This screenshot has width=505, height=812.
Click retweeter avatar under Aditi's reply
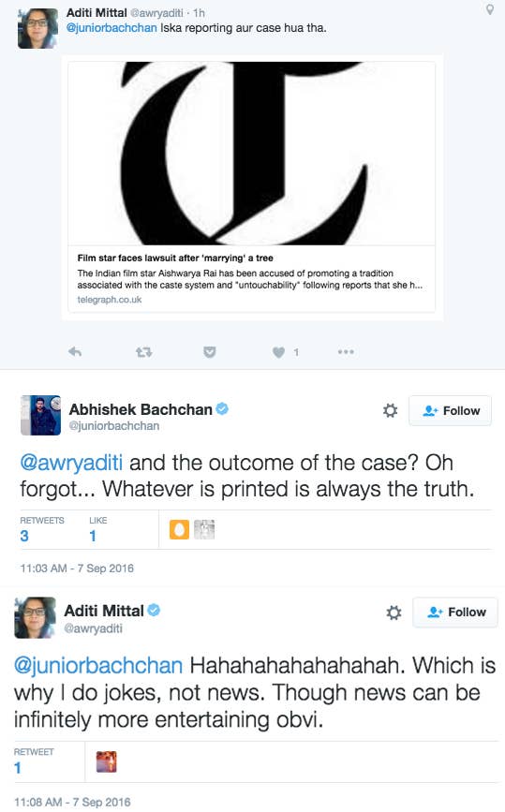pos(106,761)
